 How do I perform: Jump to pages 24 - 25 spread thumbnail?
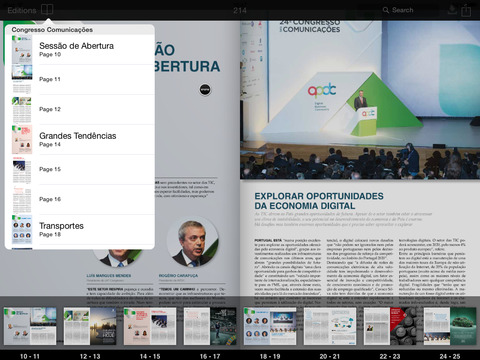450,326
